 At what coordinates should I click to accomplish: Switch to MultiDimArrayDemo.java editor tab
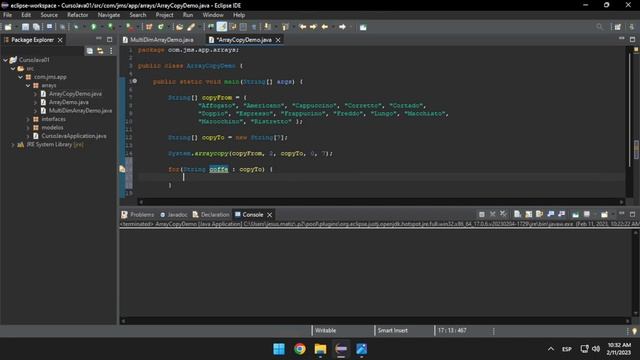tap(162, 40)
